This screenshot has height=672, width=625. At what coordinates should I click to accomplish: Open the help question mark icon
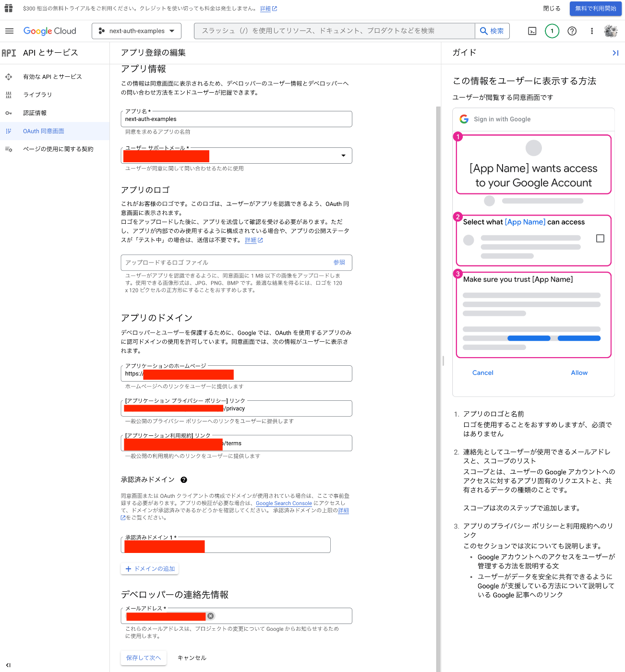572,31
